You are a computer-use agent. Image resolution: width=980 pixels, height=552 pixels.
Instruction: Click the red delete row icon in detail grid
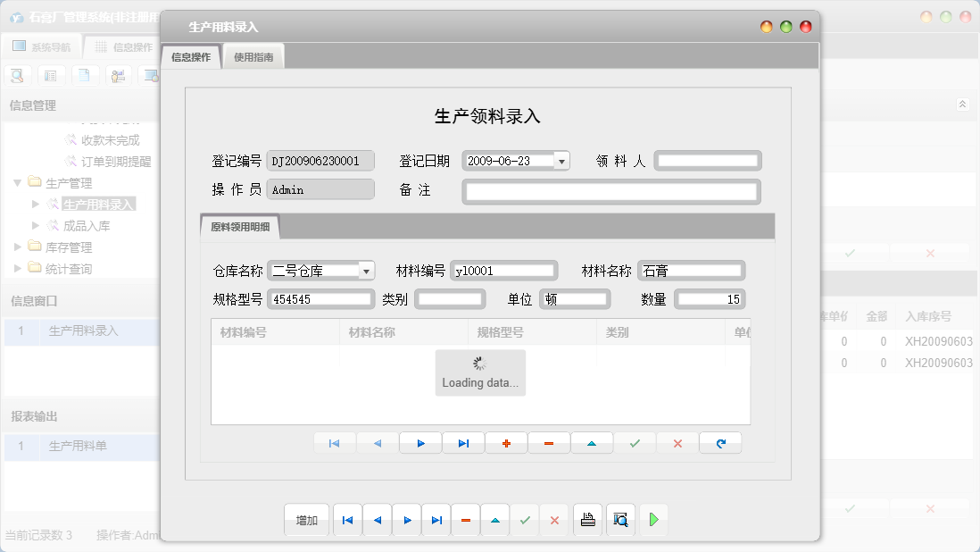(x=549, y=442)
